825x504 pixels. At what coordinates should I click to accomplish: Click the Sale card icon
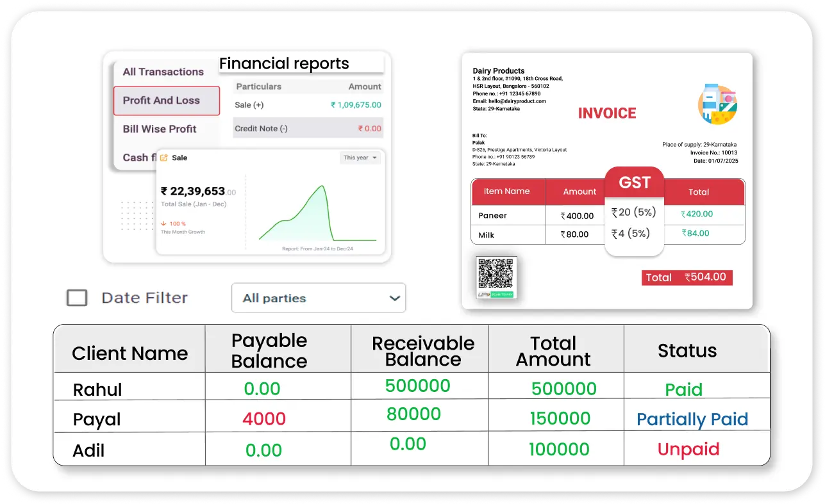164,158
